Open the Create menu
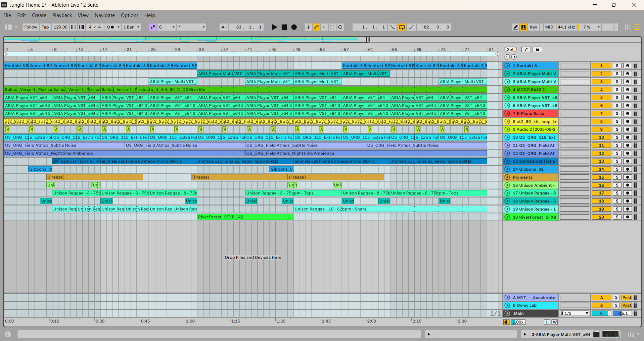Screen dimensions: 644x341 (x=39, y=15)
